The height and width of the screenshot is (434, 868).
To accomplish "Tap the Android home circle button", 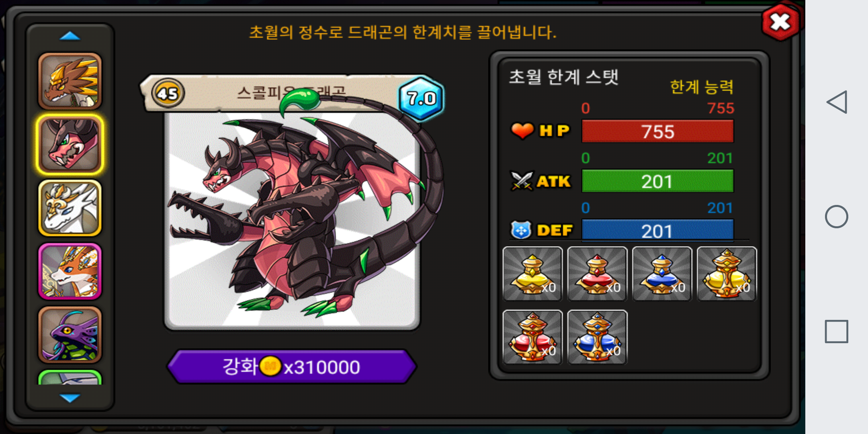I will 837,217.
